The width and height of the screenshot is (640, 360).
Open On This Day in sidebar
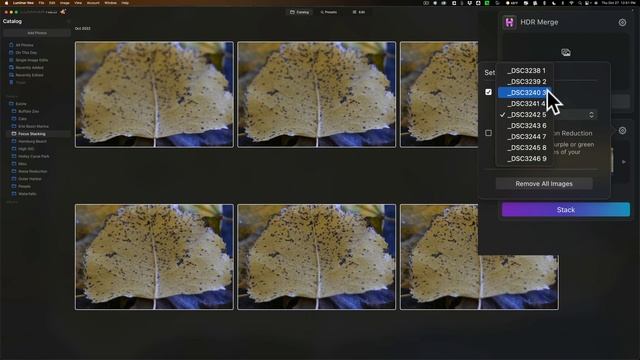click(x=26, y=53)
